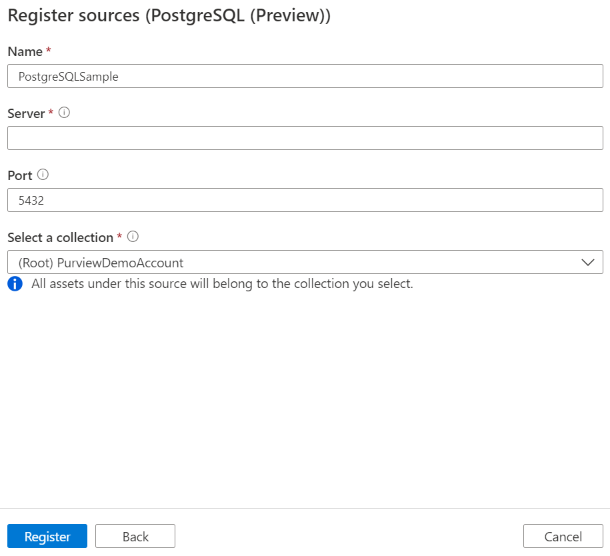Click the Select a collection info icon

pos(133,237)
